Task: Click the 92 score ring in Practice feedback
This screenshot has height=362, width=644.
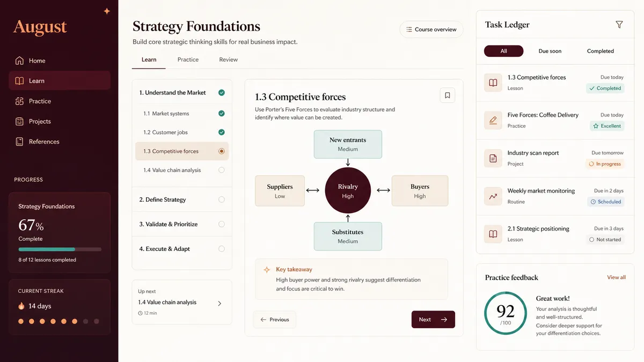Action: point(505,314)
